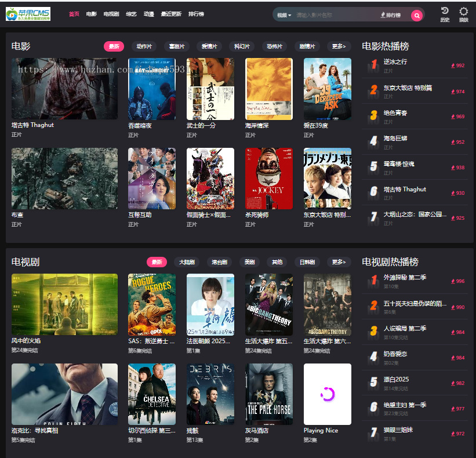Open the 排行榜 nav item
Image resolution: width=476 pixels, height=458 pixels.
point(196,14)
